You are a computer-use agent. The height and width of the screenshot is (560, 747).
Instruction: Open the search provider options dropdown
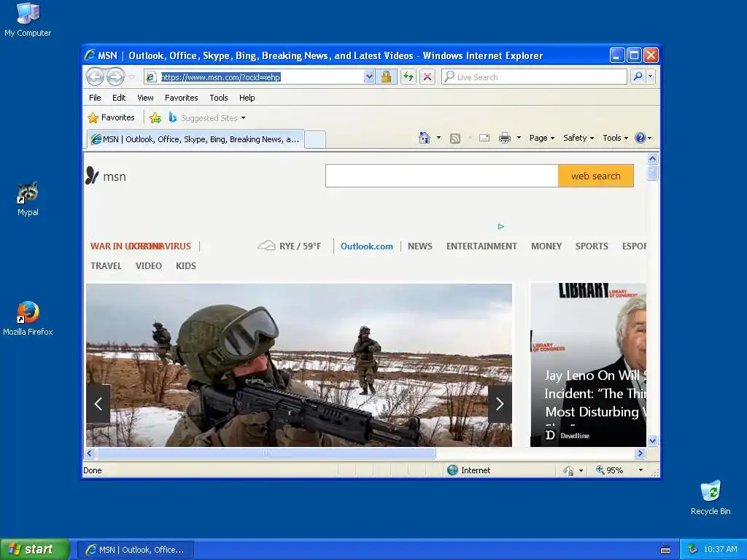[x=650, y=77]
